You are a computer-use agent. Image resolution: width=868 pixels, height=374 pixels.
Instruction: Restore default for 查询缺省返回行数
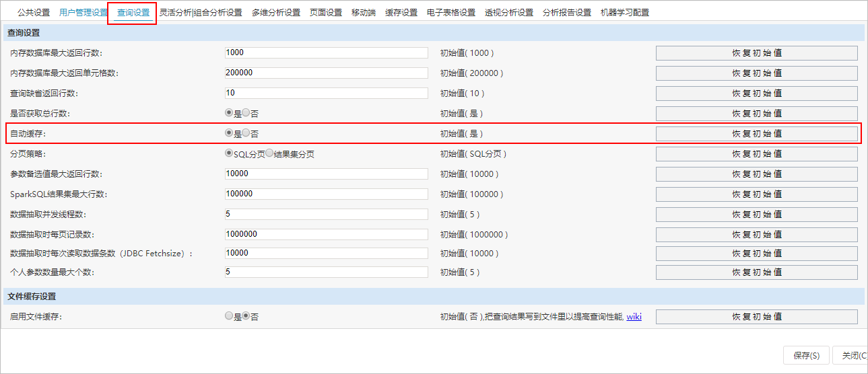(757, 93)
